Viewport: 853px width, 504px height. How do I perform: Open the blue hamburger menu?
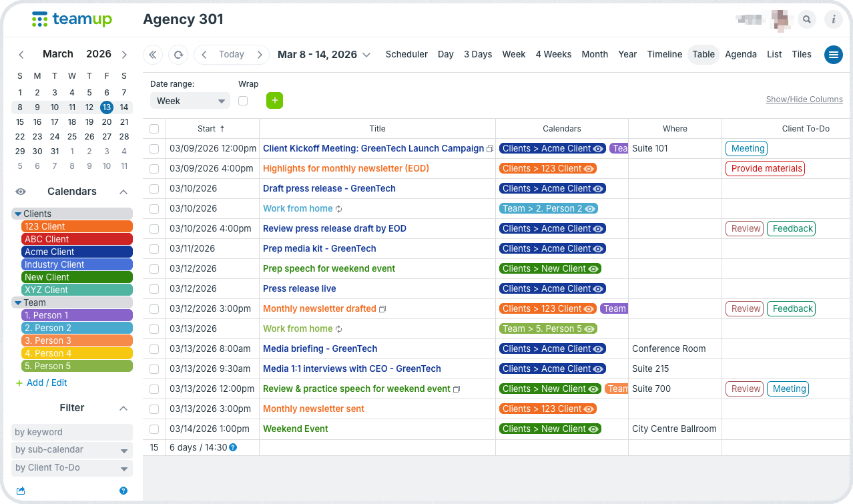833,55
